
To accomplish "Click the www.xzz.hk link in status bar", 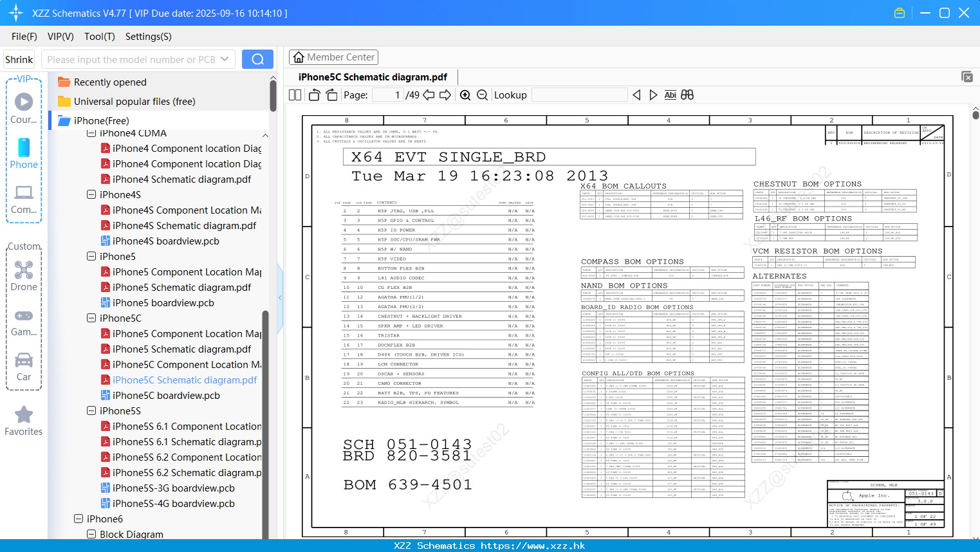I will (533, 546).
